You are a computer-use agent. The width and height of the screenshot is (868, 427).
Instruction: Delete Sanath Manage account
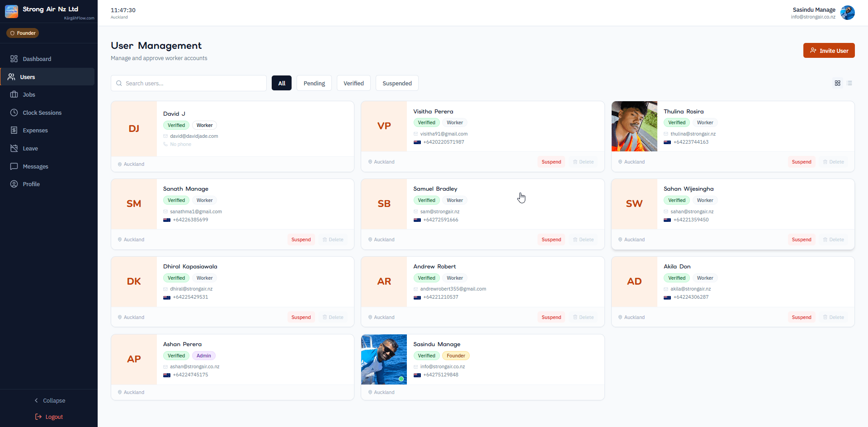(x=333, y=239)
